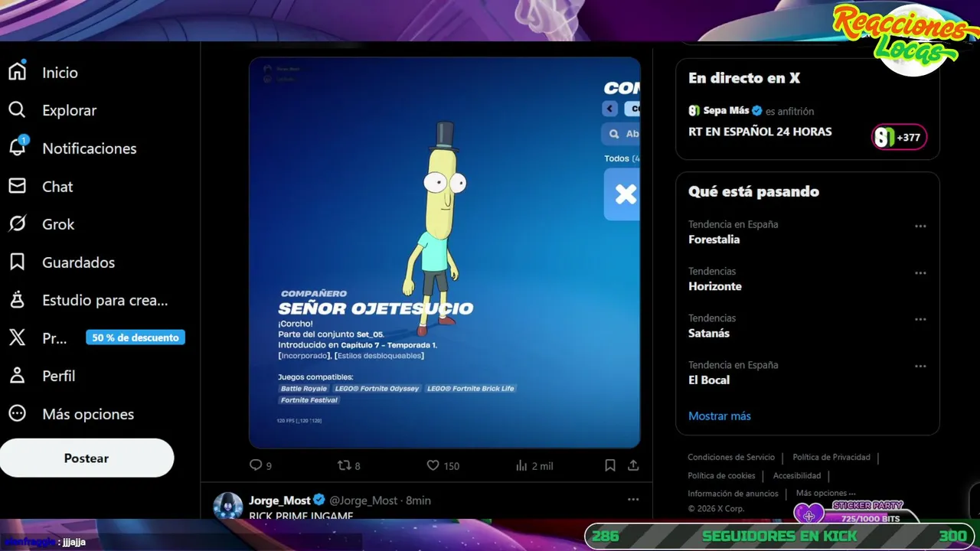The height and width of the screenshot is (551, 980).
Task: Open Perfil person icon
Action: pos(17,376)
